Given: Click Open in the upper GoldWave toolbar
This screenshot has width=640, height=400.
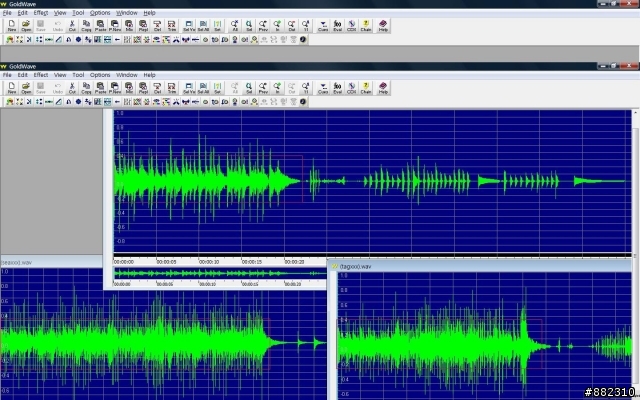Looking at the screenshot, I should pos(26,25).
